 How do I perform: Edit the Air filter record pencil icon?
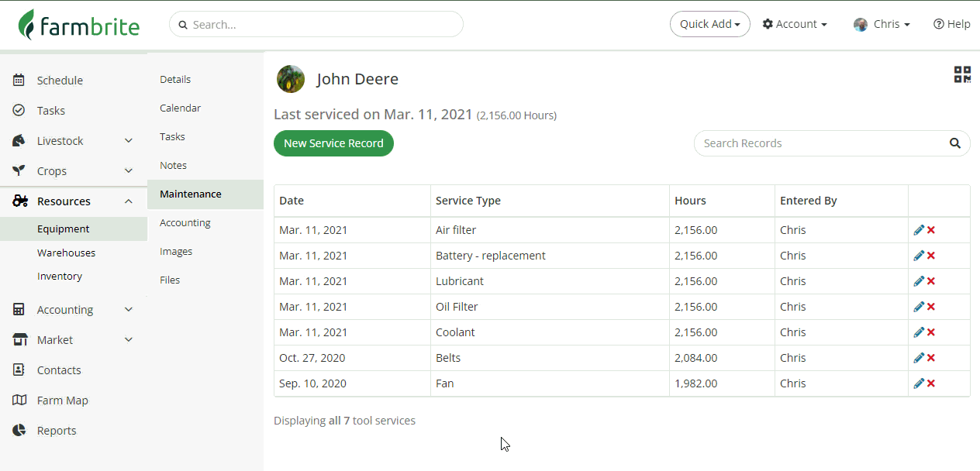point(919,230)
